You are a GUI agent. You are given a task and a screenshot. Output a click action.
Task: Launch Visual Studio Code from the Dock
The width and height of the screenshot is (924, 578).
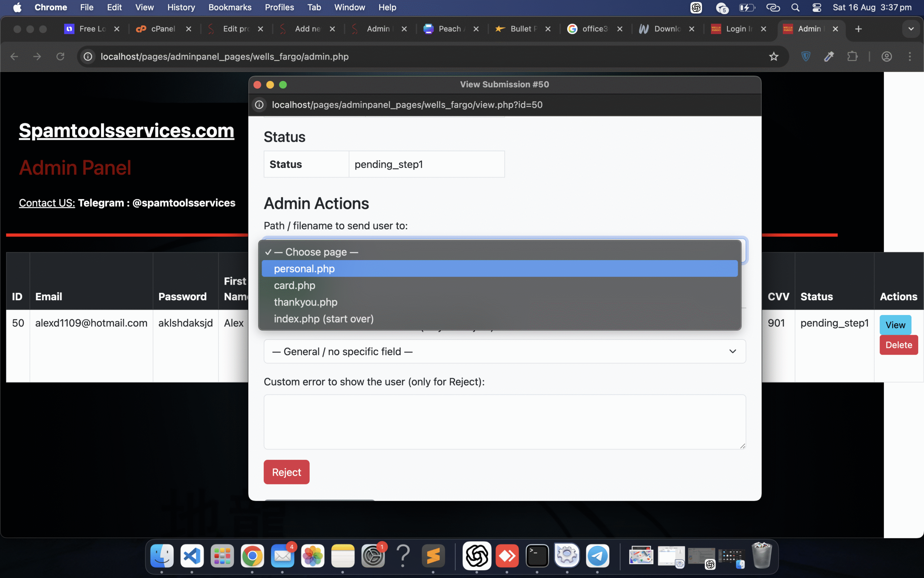192,556
